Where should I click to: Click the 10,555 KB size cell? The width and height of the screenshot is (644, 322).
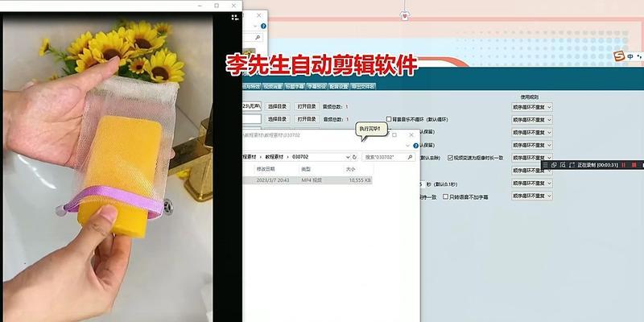pyautogui.click(x=359, y=180)
